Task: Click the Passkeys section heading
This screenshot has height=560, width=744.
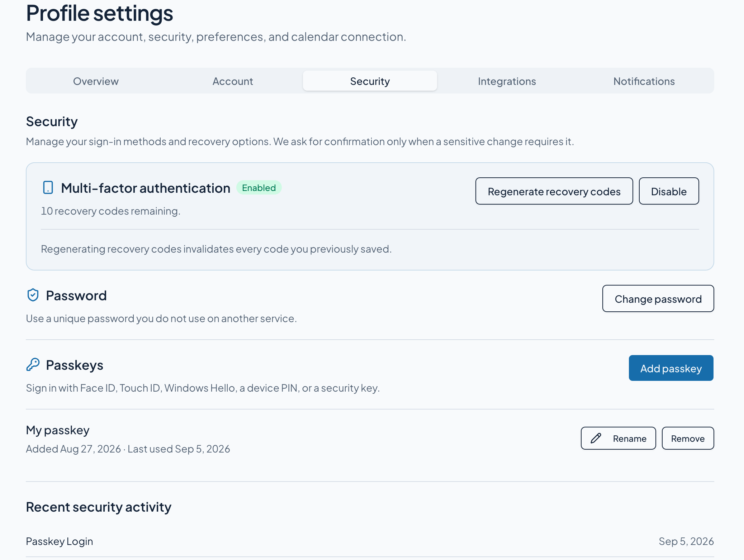Action: 75,365
